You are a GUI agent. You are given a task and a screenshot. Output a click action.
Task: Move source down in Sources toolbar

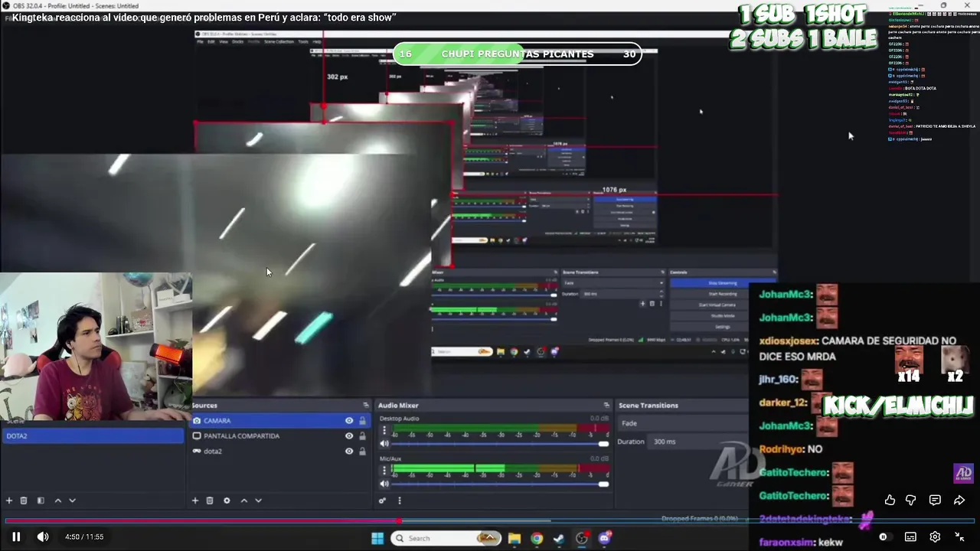(x=258, y=500)
